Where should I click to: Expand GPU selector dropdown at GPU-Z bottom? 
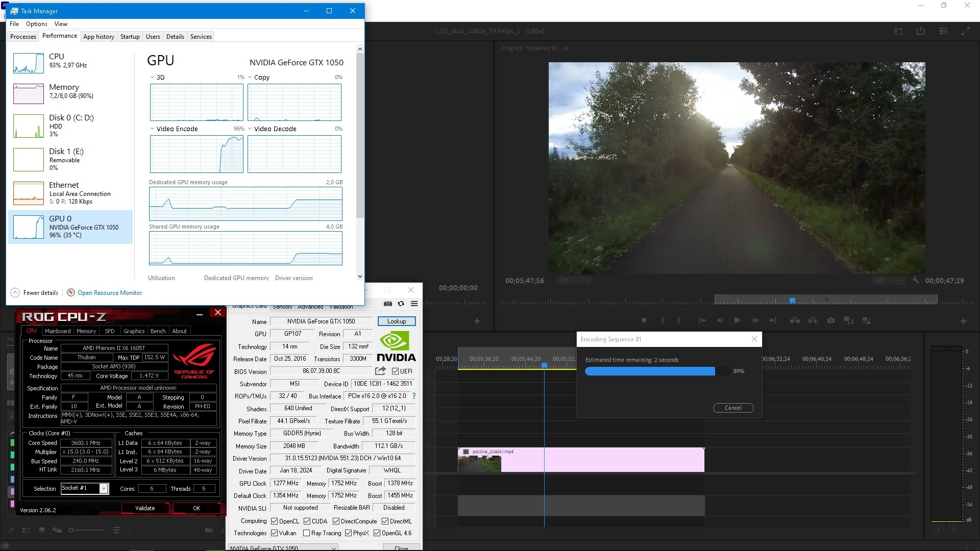coord(334,548)
